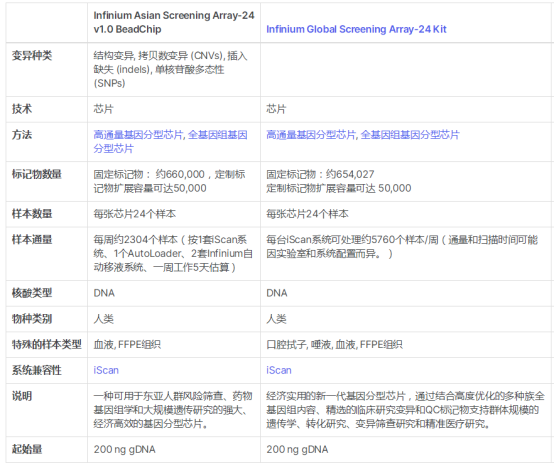Open the Infinium Global Screening Array-24 Kit link
The height and width of the screenshot is (466, 554).
[x=356, y=29]
